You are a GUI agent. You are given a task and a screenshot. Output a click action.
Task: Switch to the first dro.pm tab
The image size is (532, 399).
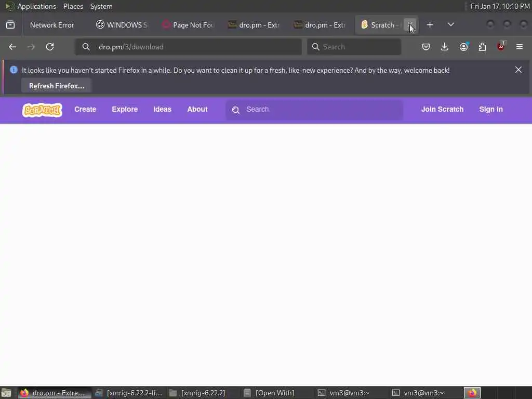tap(254, 25)
